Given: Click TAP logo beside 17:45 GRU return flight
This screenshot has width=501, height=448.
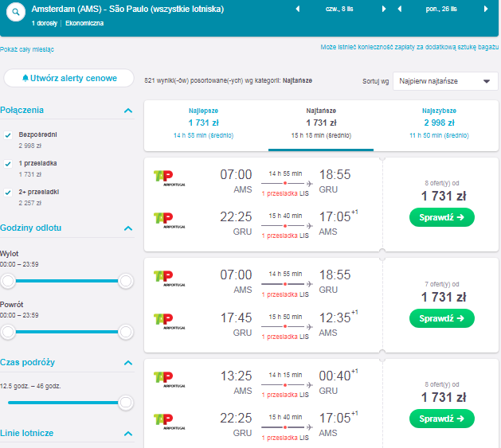Looking at the screenshot, I should (169, 321).
